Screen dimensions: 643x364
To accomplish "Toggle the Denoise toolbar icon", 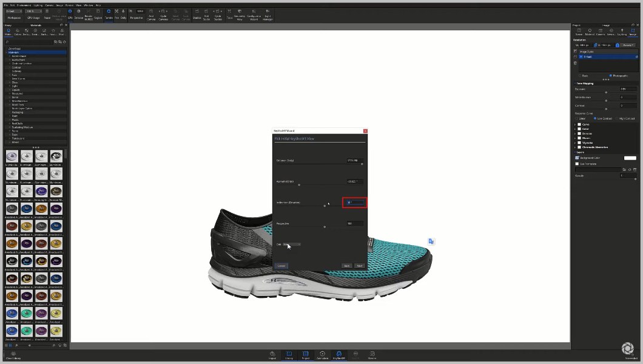I will [79, 11].
